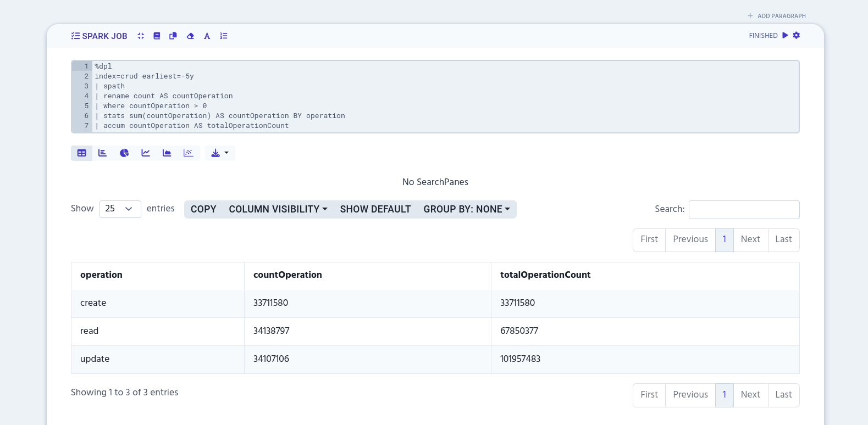Click Previous in the bottom pagination
The width and height of the screenshot is (868, 425).
point(690,395)
